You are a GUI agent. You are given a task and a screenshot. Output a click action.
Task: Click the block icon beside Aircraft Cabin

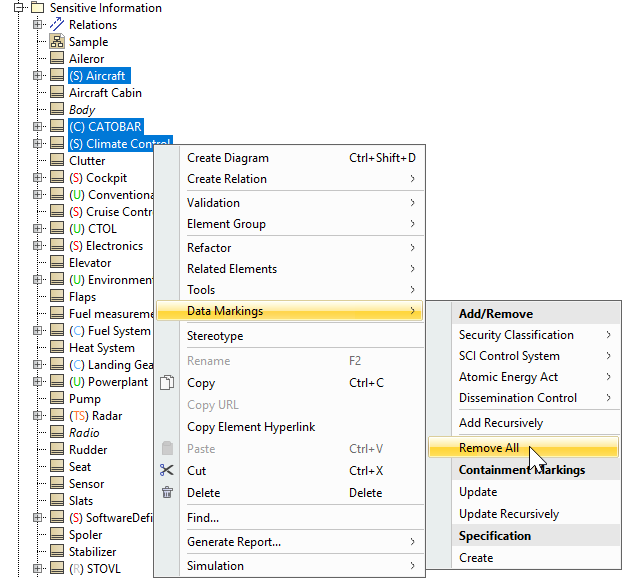point(57,92)
